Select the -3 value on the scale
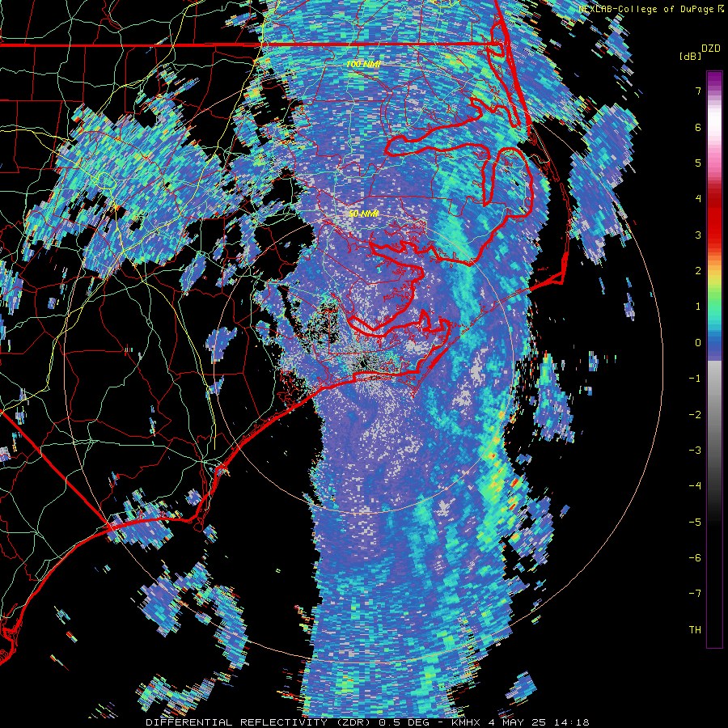Viewport: 728px width, 728px height. click(x=695, y=451)
